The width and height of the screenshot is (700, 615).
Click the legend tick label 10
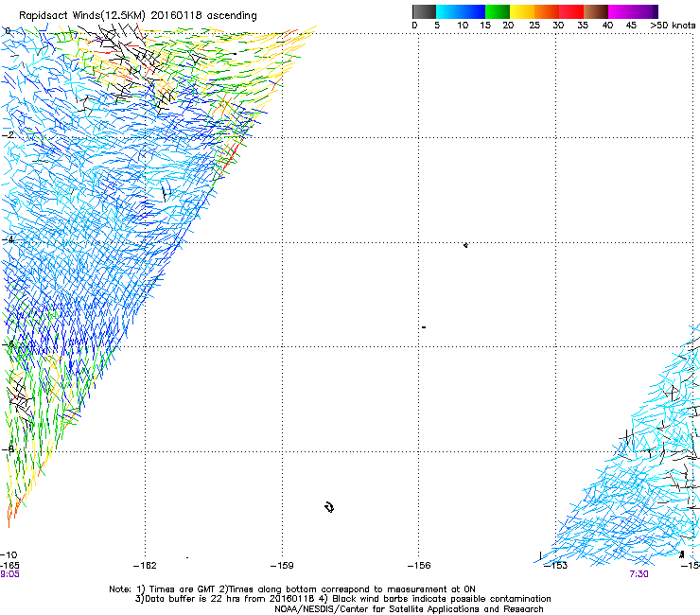(x=463, y=26)
